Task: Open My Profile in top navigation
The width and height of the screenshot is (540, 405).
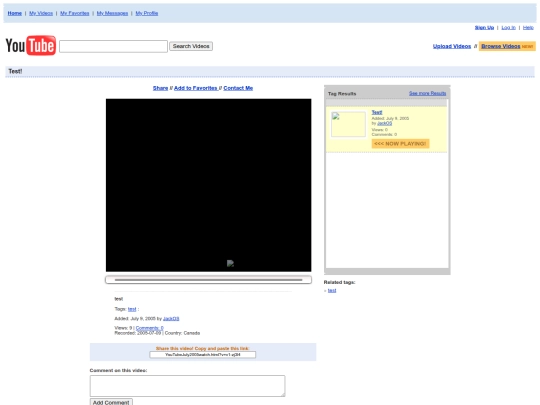Action: point(147,13)
